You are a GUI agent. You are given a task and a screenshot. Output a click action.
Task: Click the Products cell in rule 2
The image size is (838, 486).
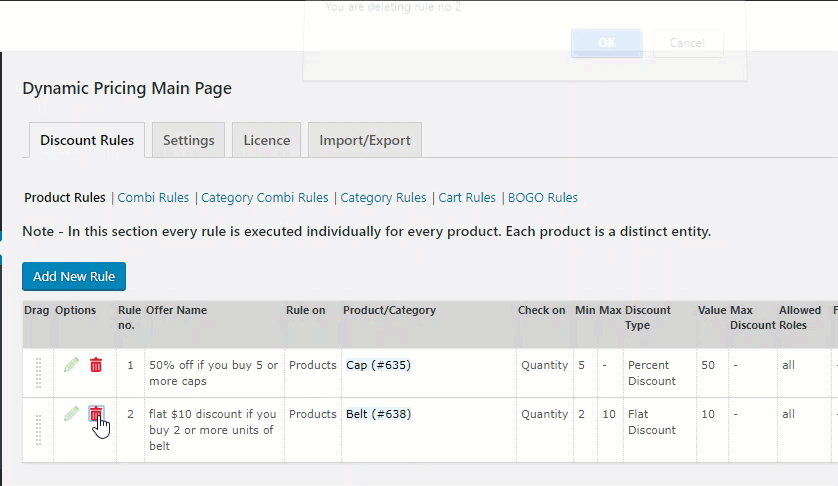pyautogui.click(x=313, y=414)
